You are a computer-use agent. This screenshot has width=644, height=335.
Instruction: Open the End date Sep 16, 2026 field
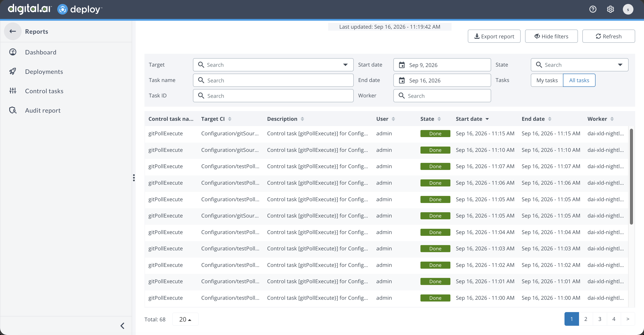(x=442, y=80)
